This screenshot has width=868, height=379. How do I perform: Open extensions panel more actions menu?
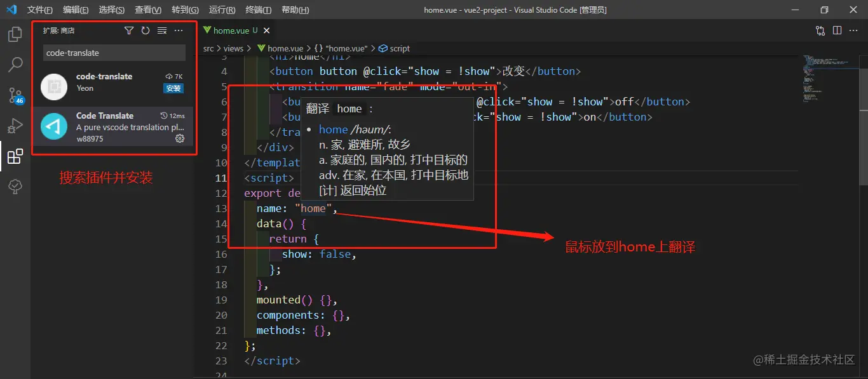pos(179,30)
